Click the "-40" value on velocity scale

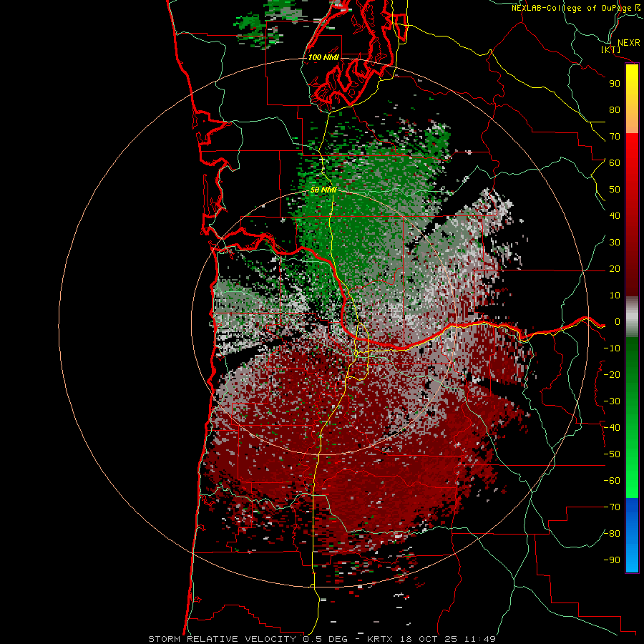click(x=612, y=428)
